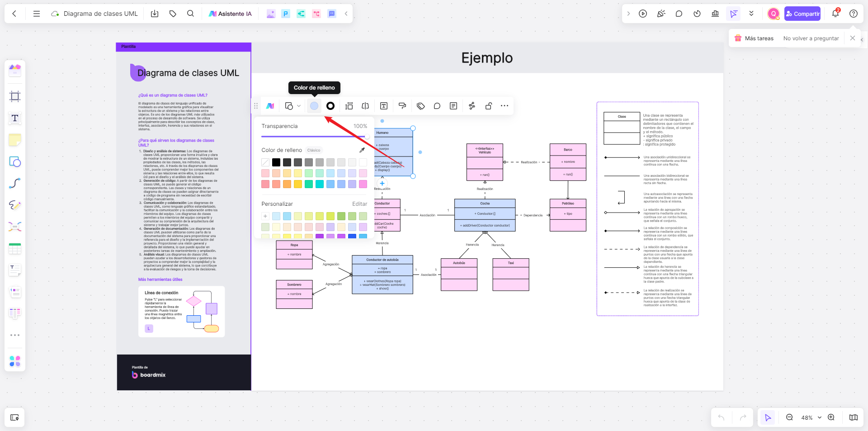
Task: Click the download/export icon
Action: [x=155, y=14]
